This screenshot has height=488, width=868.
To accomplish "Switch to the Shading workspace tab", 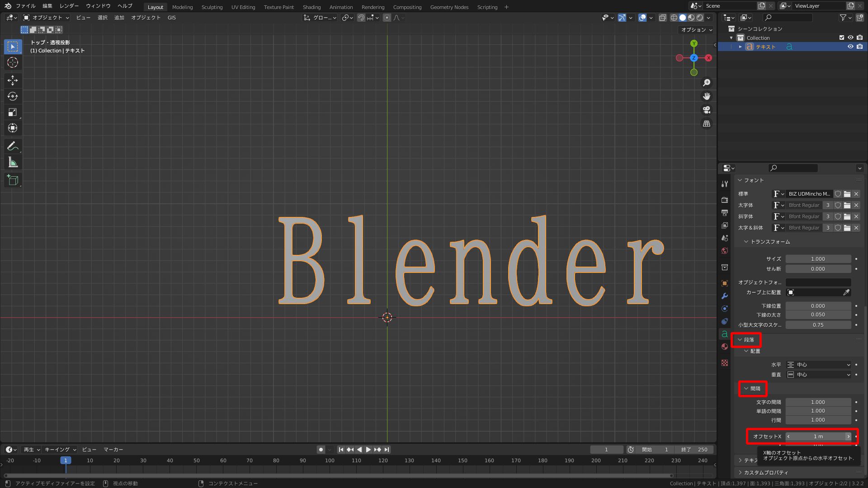I will [311, 7].
